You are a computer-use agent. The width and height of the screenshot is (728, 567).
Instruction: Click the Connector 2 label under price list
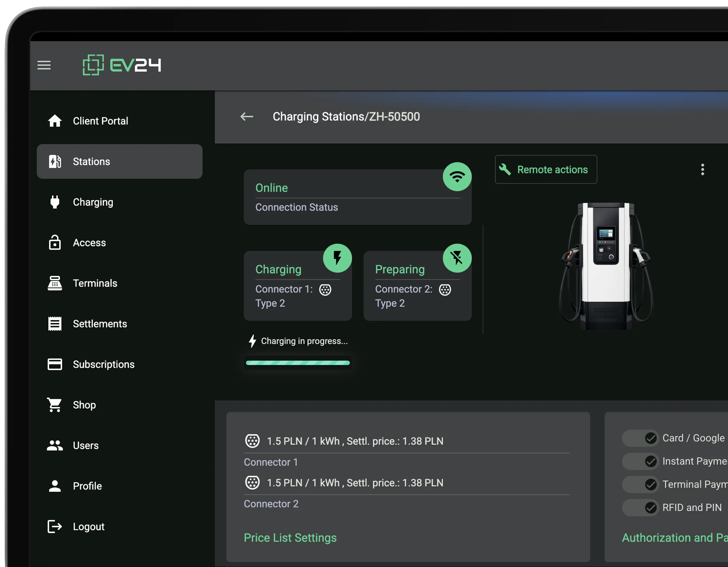pyautogui.click(x=271, y=504)
